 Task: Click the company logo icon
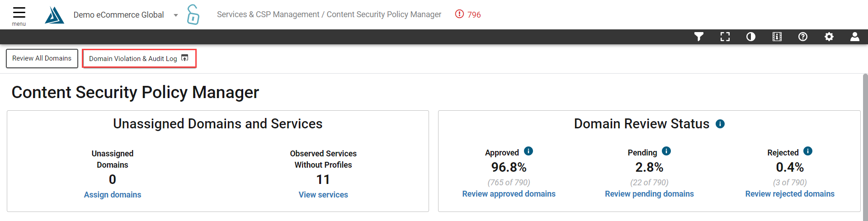point(54,15)
